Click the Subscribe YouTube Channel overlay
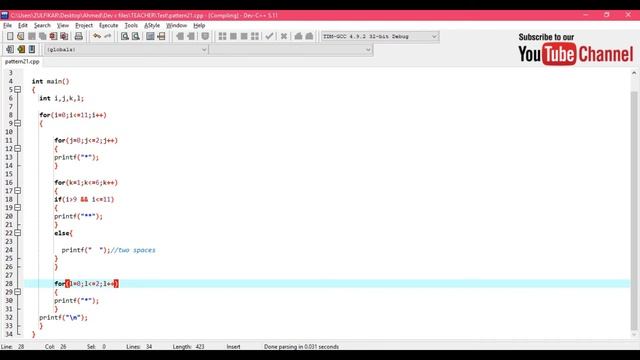This screenshot has width=640, height=360. [x=576, y=49]
